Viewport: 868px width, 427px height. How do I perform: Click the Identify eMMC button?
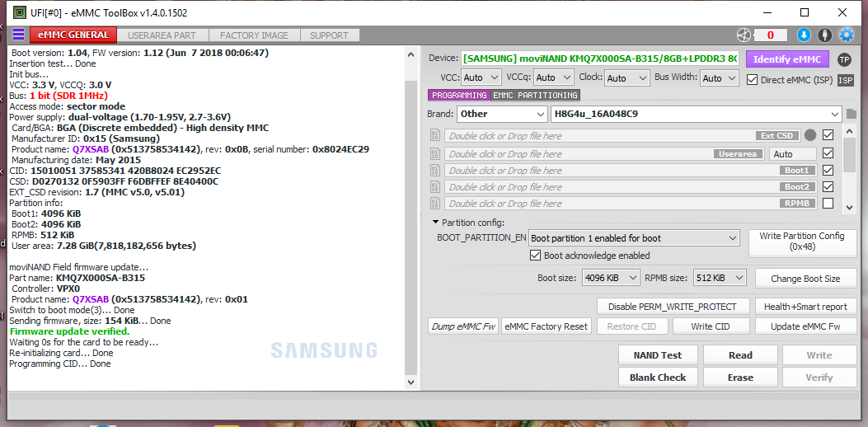click(x=787, y=59)
